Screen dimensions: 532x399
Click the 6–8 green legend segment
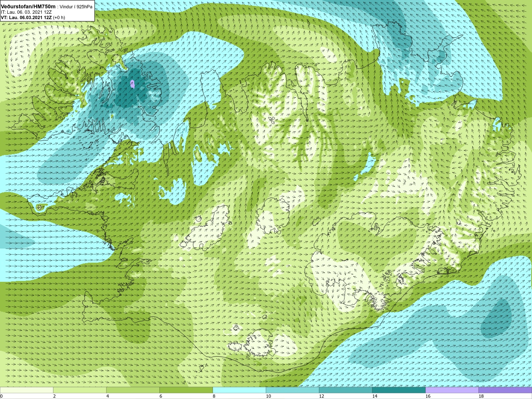186,390
